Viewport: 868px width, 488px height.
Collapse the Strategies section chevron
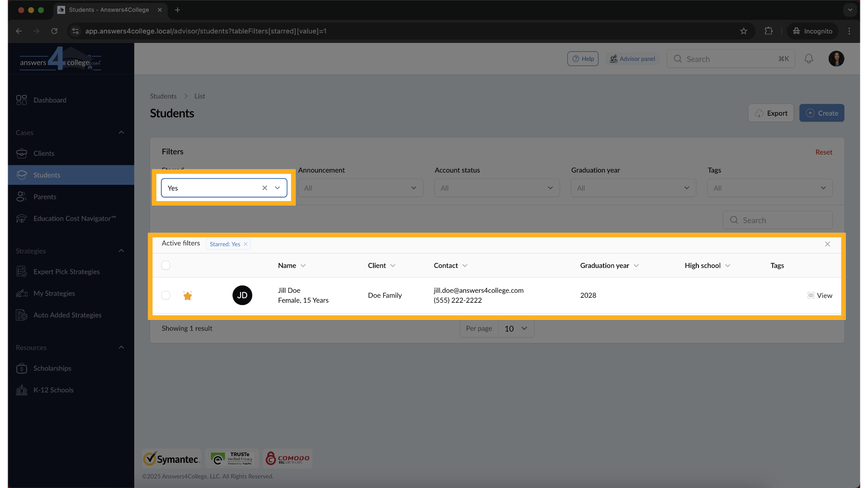click(x=121, y=251)
